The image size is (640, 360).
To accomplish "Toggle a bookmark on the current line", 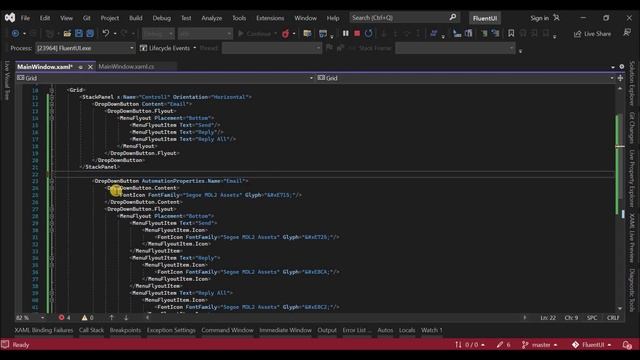I will point(511,33).
